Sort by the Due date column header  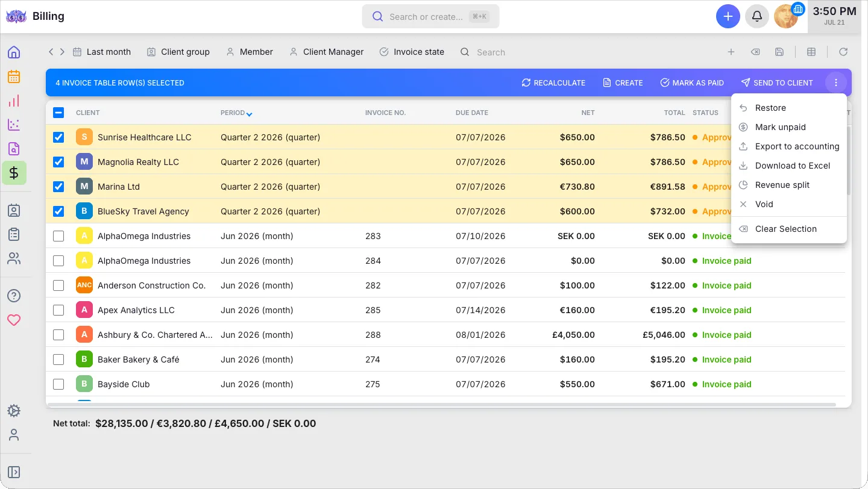click(472, 113)
